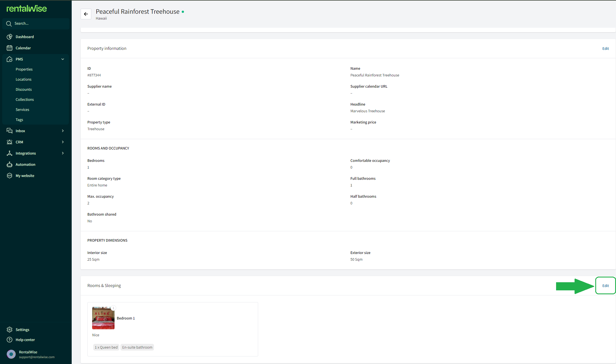Click the RentalWise user avatar
This screenshot has width=616, height=364.
pyautogui.click(x=11, y=354)
